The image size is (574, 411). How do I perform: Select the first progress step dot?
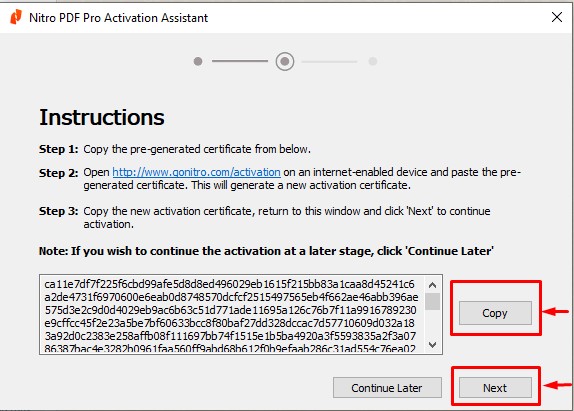198,61
